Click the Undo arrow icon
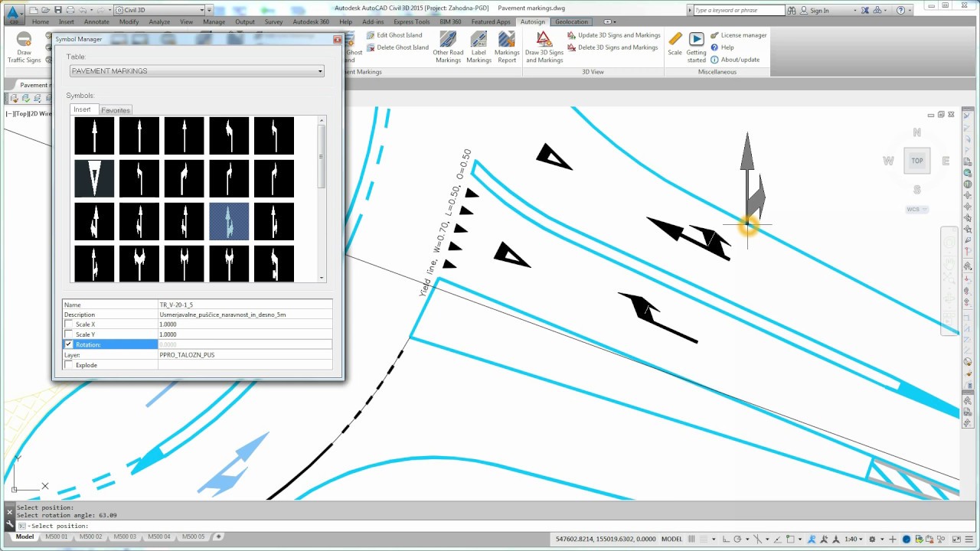 83,10
